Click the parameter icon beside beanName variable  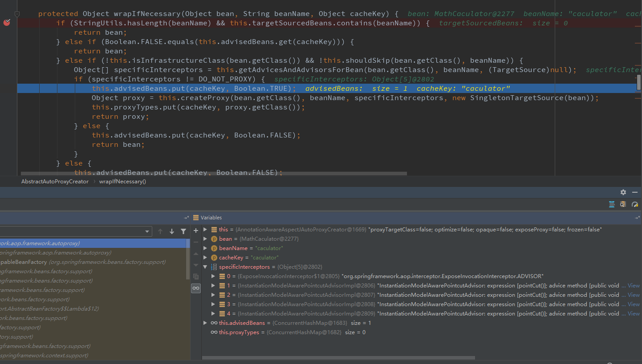pos(214,248)
